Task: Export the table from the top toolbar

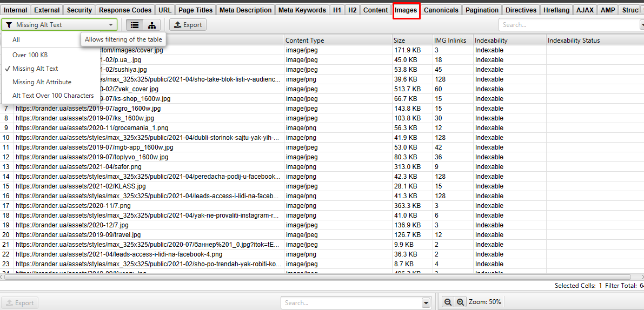Action: [x=188, y=25]
